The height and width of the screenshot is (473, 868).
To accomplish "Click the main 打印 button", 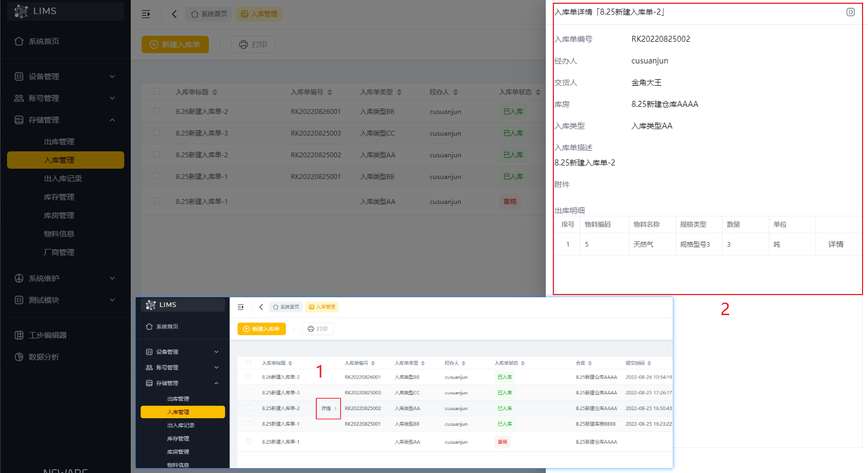I will click(253, 44).
